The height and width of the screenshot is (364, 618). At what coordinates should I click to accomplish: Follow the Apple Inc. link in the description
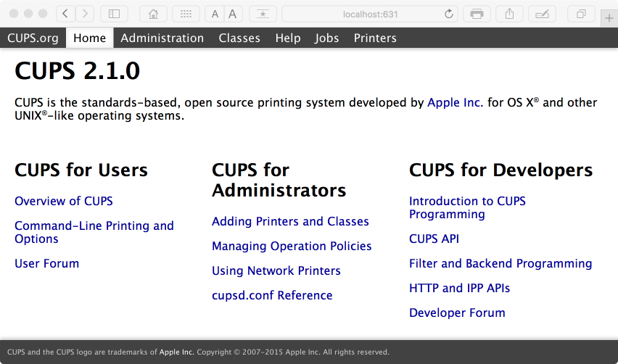(456, 102)
